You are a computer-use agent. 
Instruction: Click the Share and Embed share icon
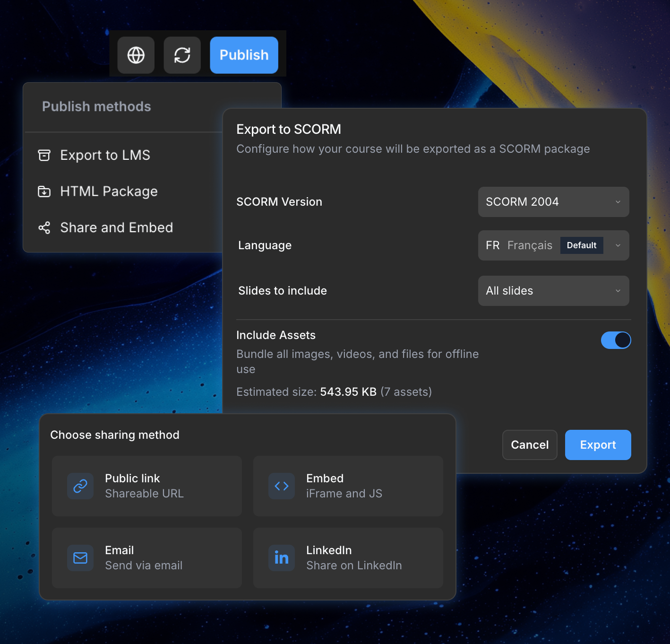(x=44, y=228)
